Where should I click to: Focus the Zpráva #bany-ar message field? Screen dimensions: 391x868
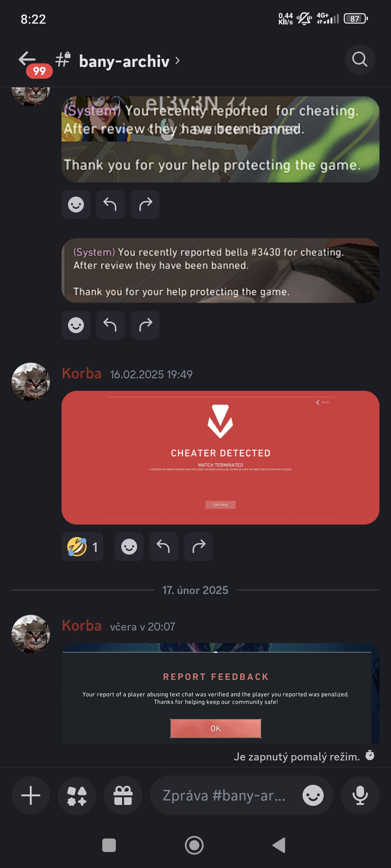coord(224,795)
